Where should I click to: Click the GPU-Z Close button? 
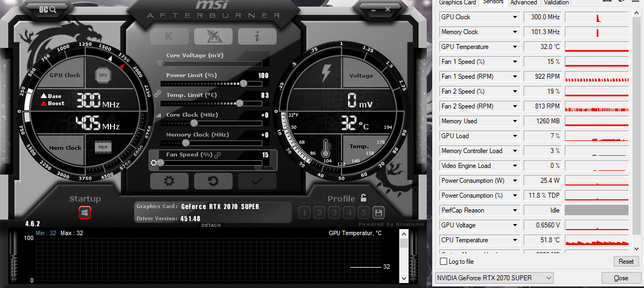[x=620, y=278]
